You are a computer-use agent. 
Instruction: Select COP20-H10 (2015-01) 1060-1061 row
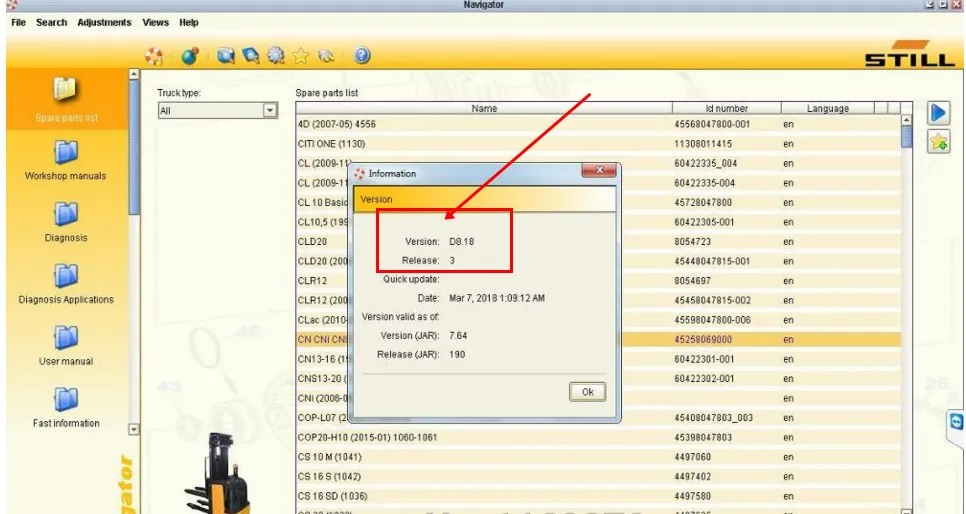[x=598, y=437]
